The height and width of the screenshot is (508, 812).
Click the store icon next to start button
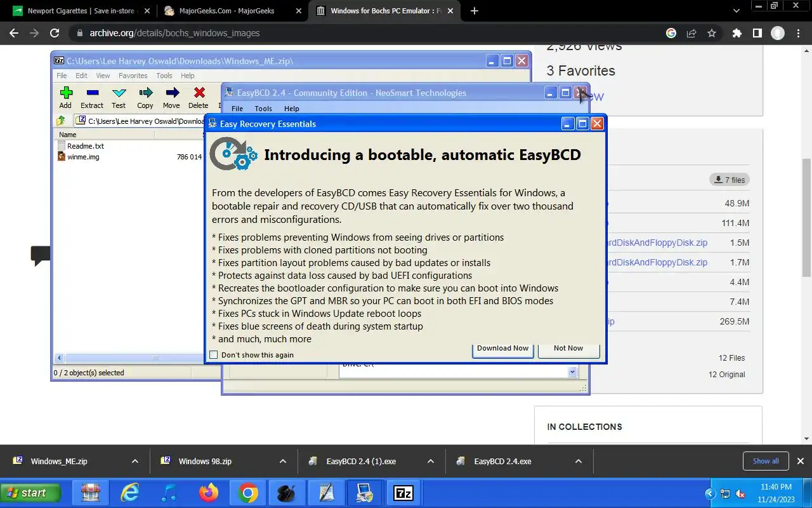point(91,493)
